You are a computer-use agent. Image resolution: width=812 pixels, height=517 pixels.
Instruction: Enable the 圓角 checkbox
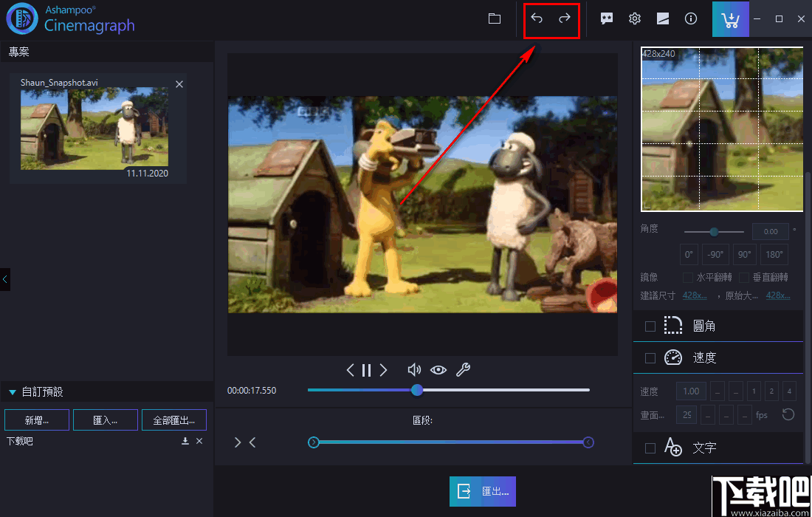pyautogui.click(x=650, y=326)
